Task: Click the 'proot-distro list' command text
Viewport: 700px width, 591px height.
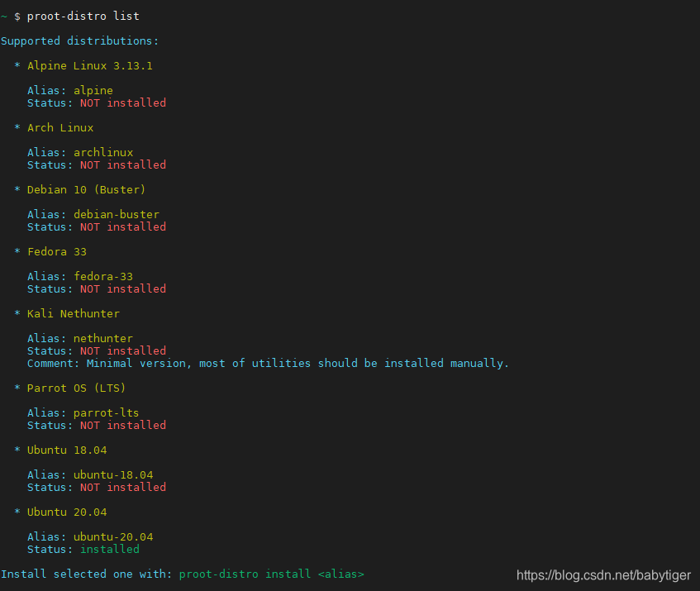Action: tap(83, 17)
